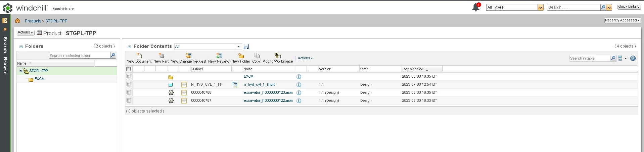
Task: Open the Folder Contents view dropdown
Action: [x=238, y=47]
